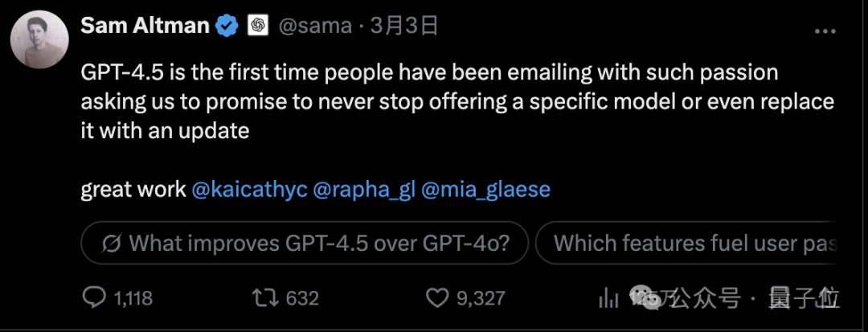The width and height of the screenshot is (868, 332).
Task: Click the OpenAI affiliation logo badge
Action: [x=257, y=27]
